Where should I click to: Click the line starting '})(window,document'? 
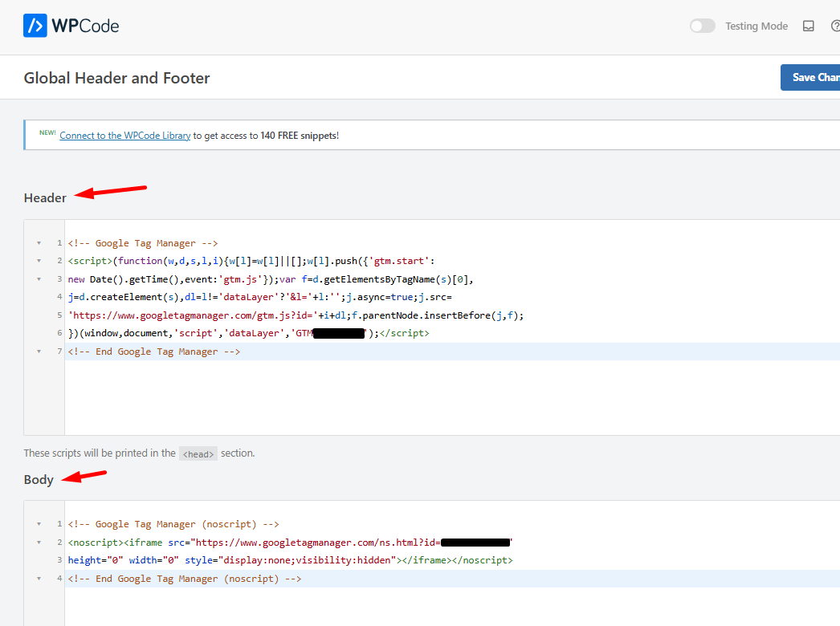[249, 333]
